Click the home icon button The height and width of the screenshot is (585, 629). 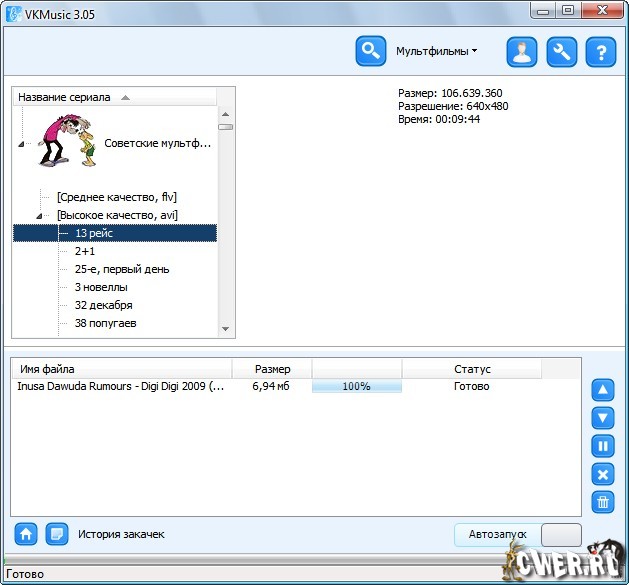26,534
